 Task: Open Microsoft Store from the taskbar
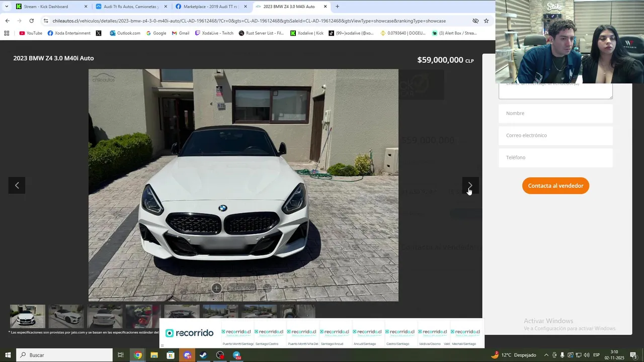[171, 355]
